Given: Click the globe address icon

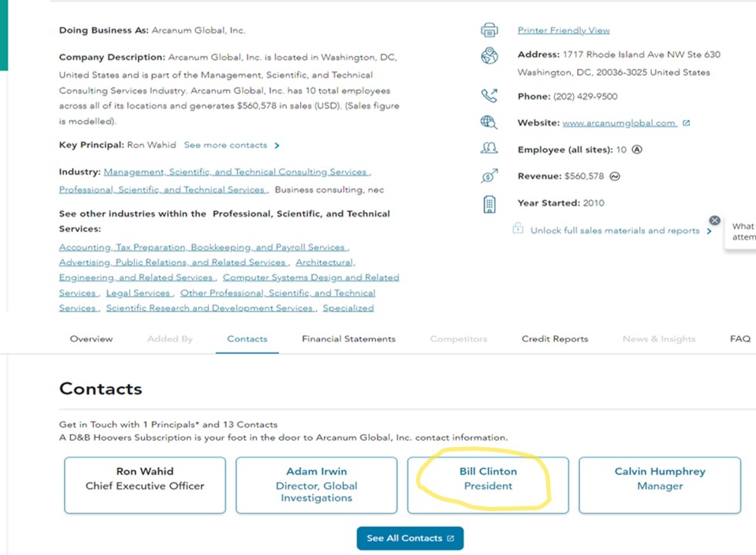Looking at the screenshot, I should pyautogui.click(x=489, y=55).
